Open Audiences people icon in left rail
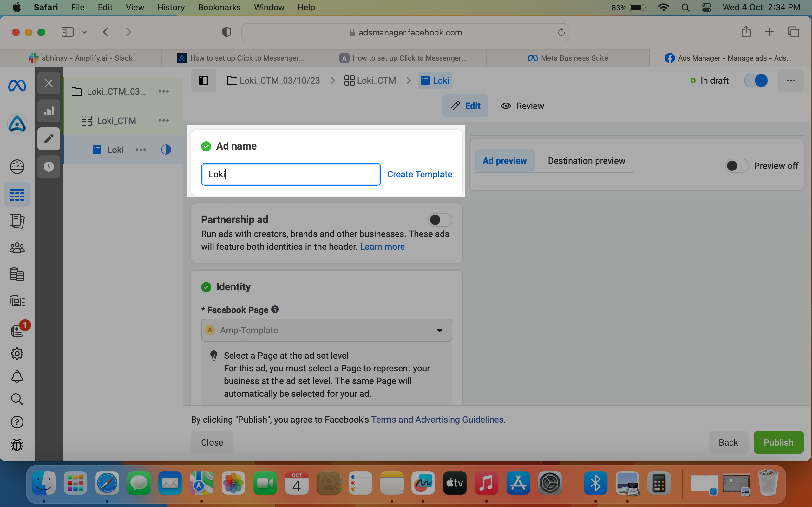The image size is (812, 507). (17, 248)
